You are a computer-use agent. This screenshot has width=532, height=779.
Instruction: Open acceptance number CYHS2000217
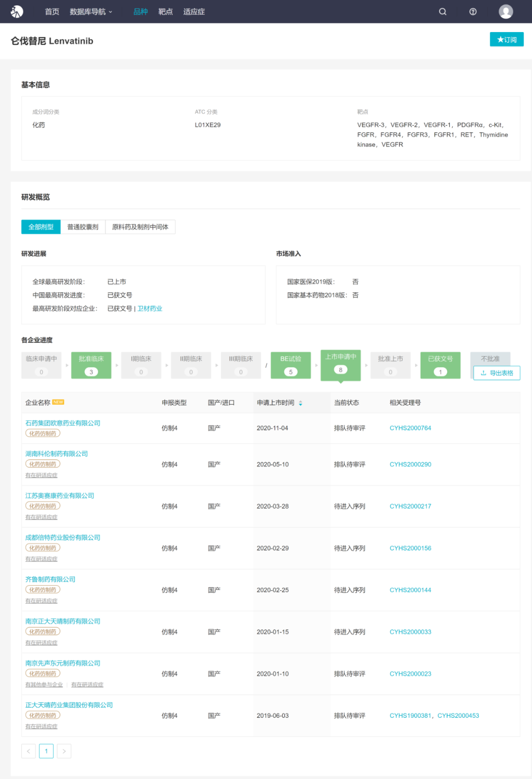tap(410, 506)
